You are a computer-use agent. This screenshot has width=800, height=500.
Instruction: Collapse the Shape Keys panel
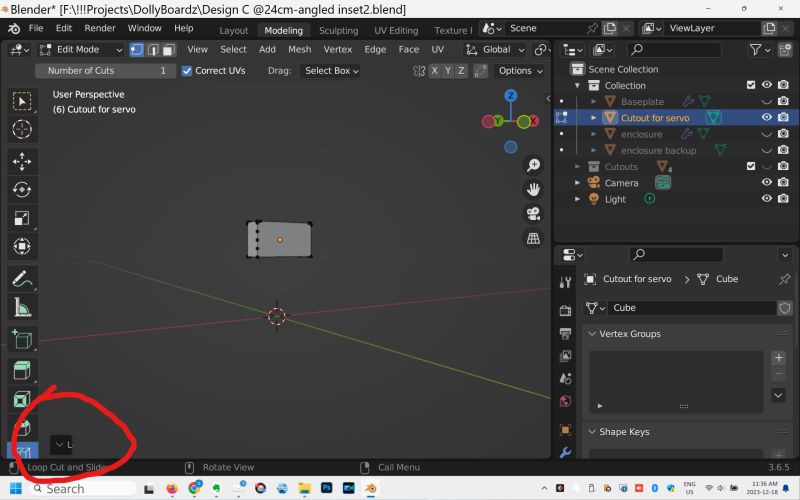pyautogui.click(x=592, y=432)
